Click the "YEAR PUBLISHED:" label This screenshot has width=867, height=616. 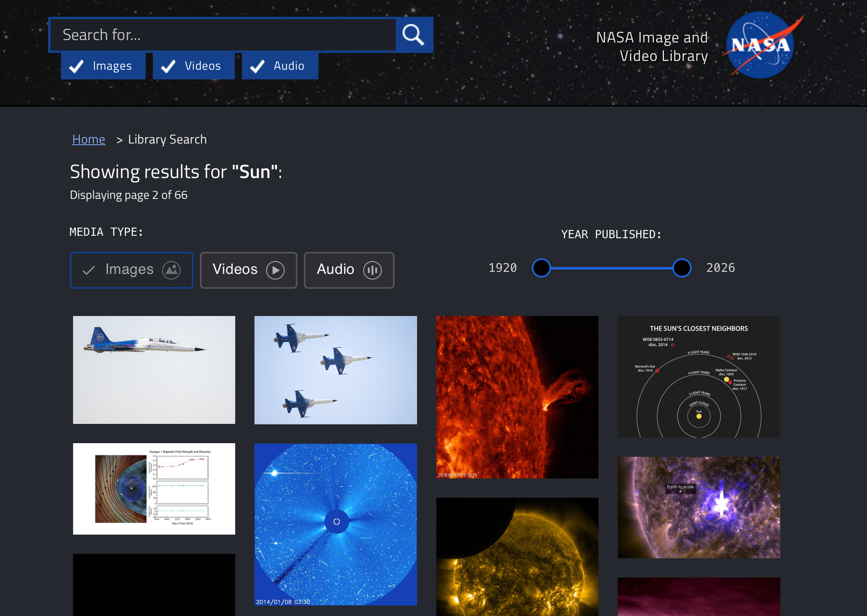point(611,234)
